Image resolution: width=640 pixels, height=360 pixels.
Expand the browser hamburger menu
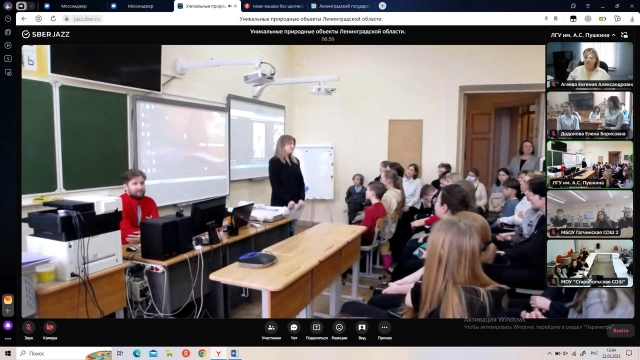[x=588, y=6]
